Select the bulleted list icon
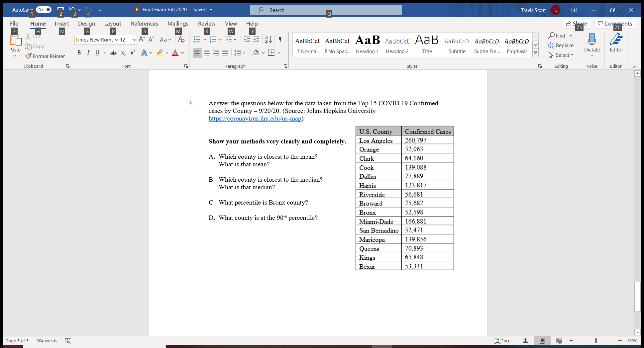Viewport: 644px width, 348px height. pyautogui.click(x=197, y=40)
